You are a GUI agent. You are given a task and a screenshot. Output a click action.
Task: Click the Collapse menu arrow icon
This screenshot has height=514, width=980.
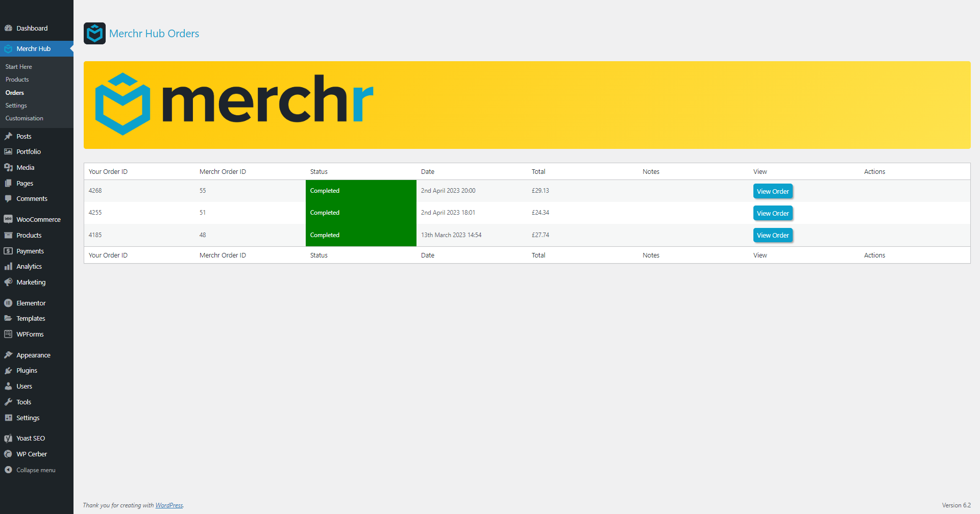8,470
